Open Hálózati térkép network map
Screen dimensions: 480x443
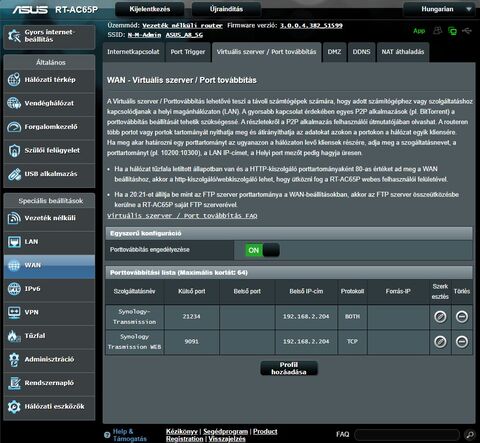click(14, 80)
